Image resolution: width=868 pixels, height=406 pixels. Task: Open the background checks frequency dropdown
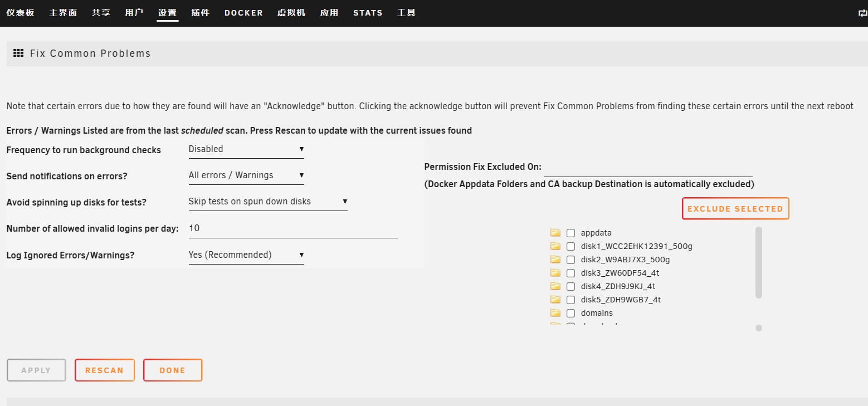(x=246, y=149)
